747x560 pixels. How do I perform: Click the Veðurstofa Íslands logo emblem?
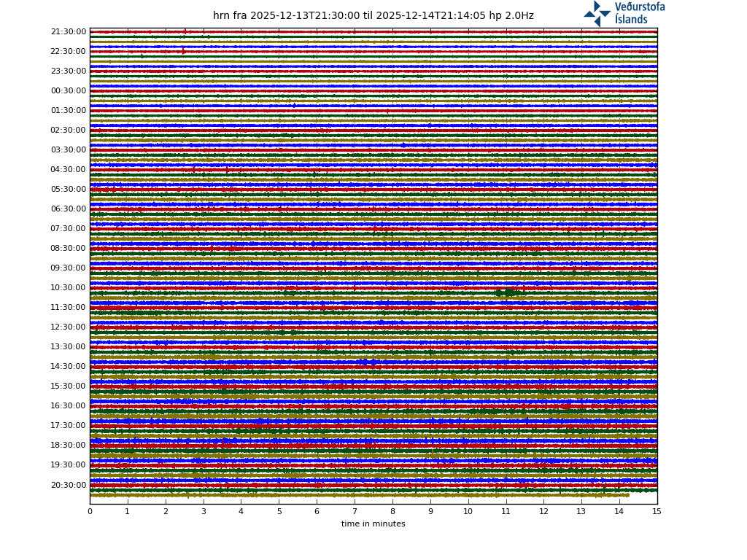coord(597,13)
